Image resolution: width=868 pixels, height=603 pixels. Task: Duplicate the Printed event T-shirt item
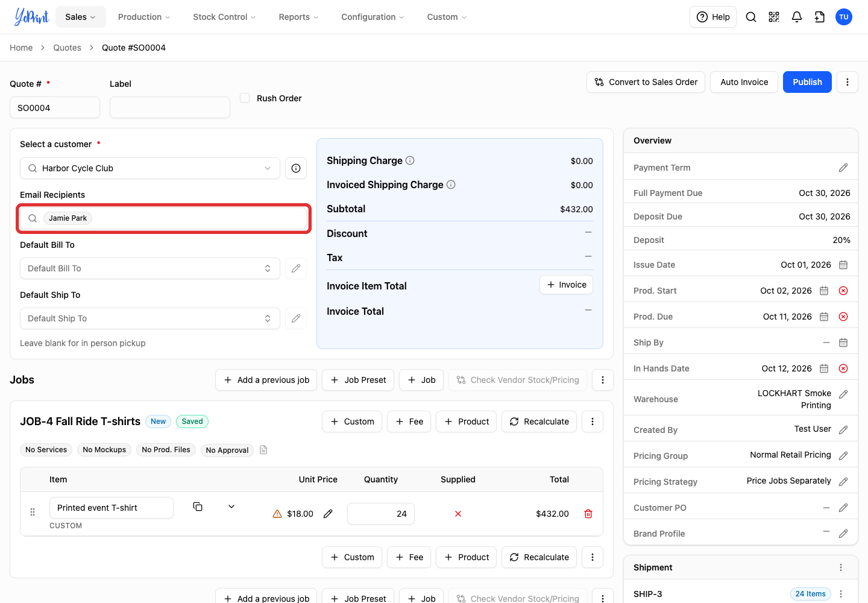[198, 507]
